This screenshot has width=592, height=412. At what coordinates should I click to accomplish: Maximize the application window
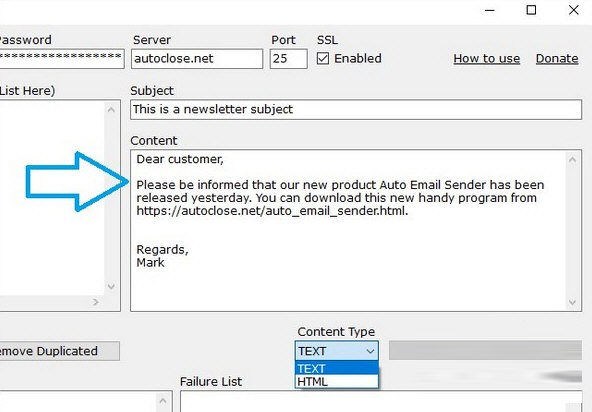531,10
